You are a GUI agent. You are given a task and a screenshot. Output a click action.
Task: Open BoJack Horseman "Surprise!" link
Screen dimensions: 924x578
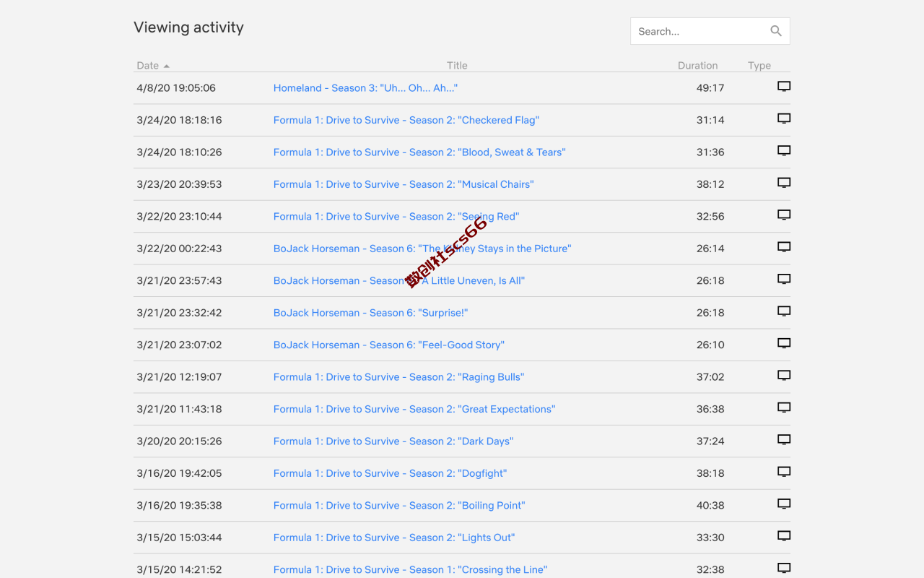370,313
